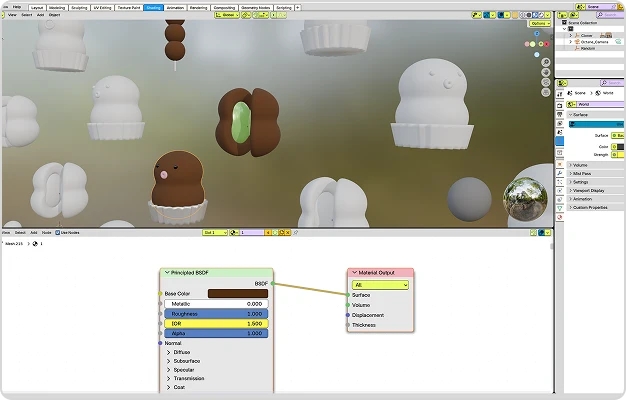Click the World Color swatch in Surface panel
The width and height of the screenshot is (626, 400).
point(618,147)
